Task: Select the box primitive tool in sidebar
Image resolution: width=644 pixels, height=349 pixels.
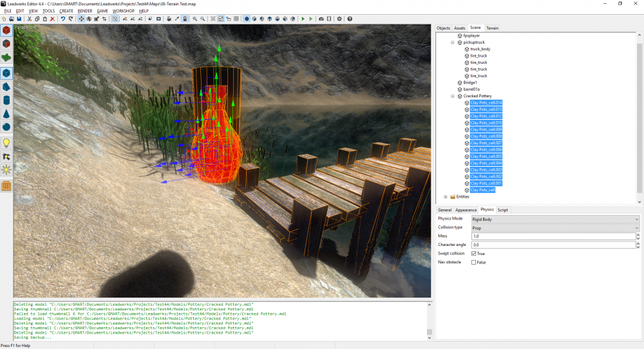Action: (6, 73)
